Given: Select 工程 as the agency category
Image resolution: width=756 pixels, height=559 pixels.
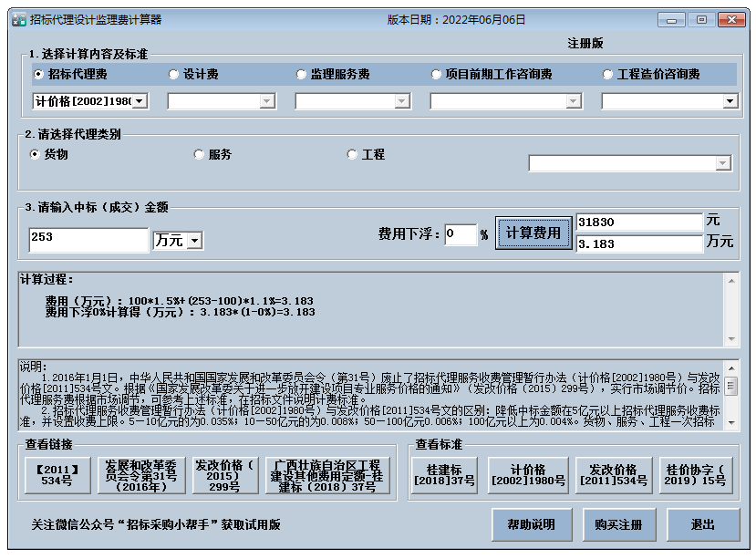Looking at the screenshot, I should point(350,154).
